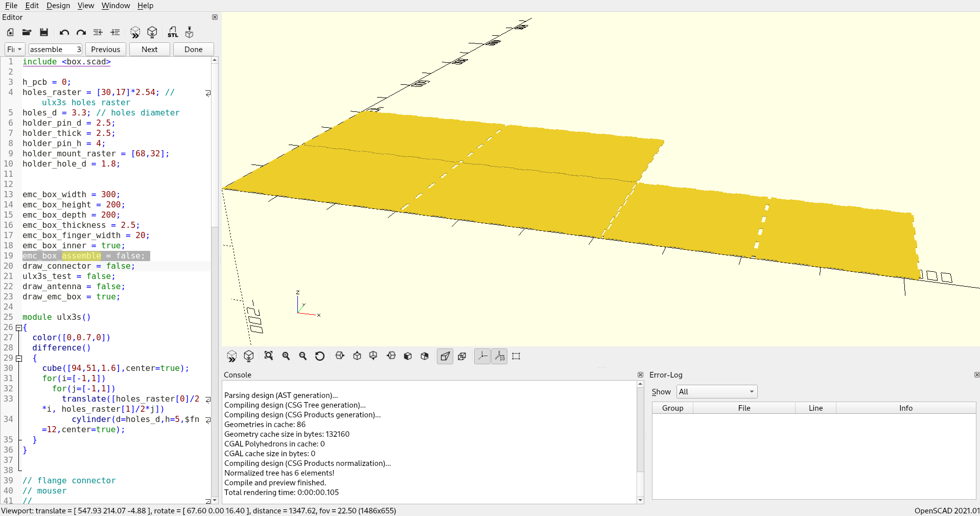980x516 pixels.
Task: Open the Window menu
Action: [x=115, y=6]
